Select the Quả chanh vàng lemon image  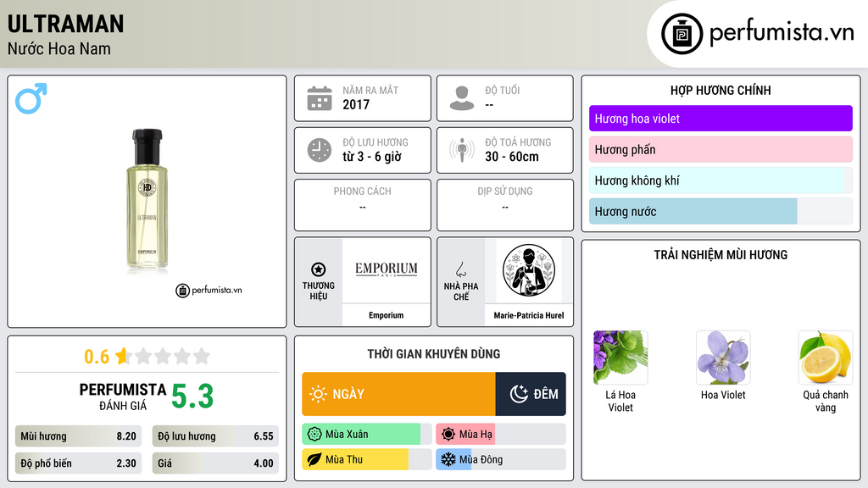click(x=826, y=358)
